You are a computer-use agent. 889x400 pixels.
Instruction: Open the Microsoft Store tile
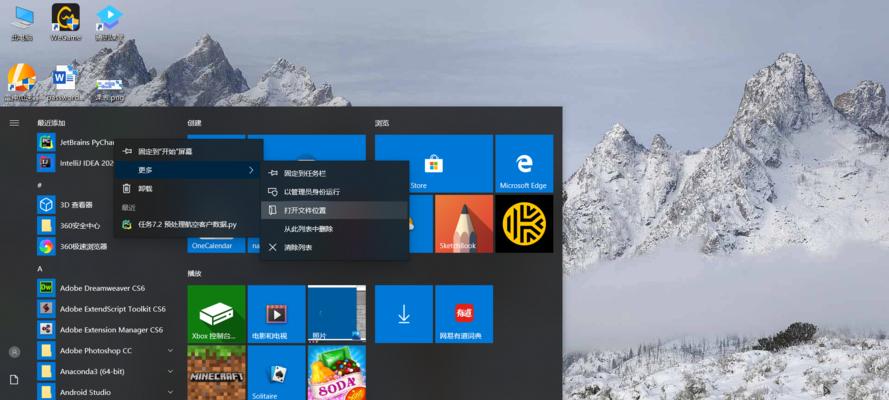coord(434,164)
